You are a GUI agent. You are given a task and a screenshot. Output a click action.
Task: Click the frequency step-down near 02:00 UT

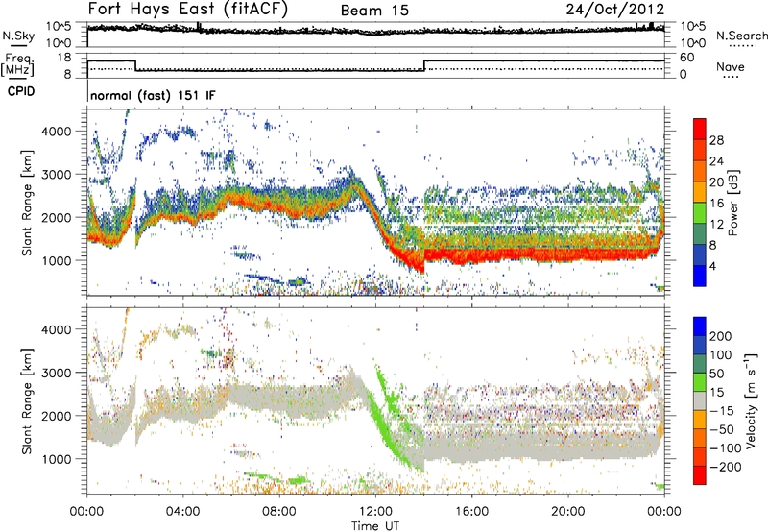pyautogui.click(x=135, y=65)
